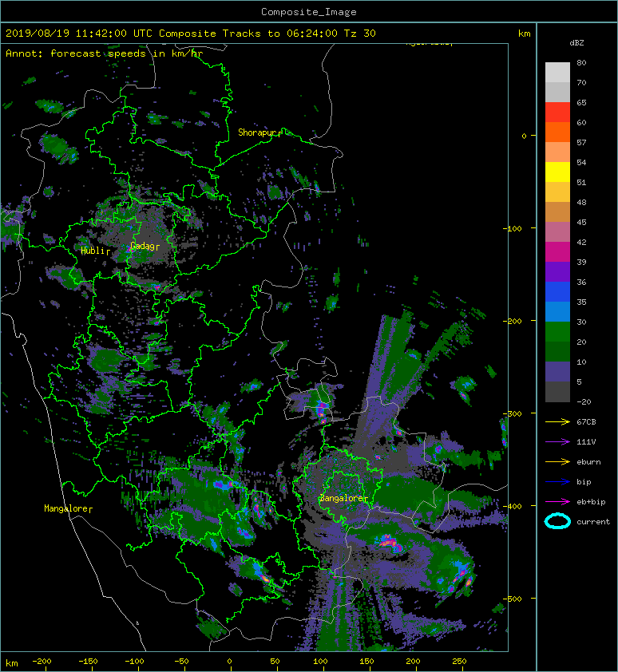
Task: Click the -400 tick on right vertical axis
Action: (x=512, y=506)
